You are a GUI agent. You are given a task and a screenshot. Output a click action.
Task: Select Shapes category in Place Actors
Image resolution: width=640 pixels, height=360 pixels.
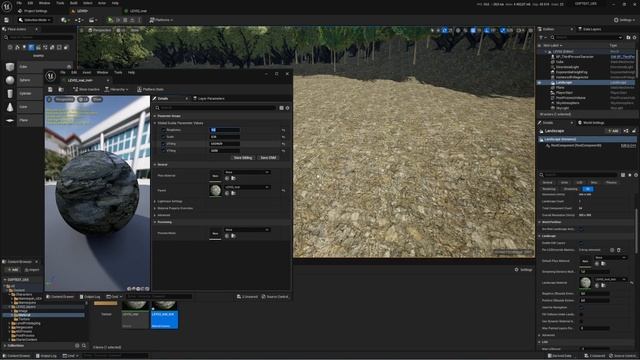31,47
